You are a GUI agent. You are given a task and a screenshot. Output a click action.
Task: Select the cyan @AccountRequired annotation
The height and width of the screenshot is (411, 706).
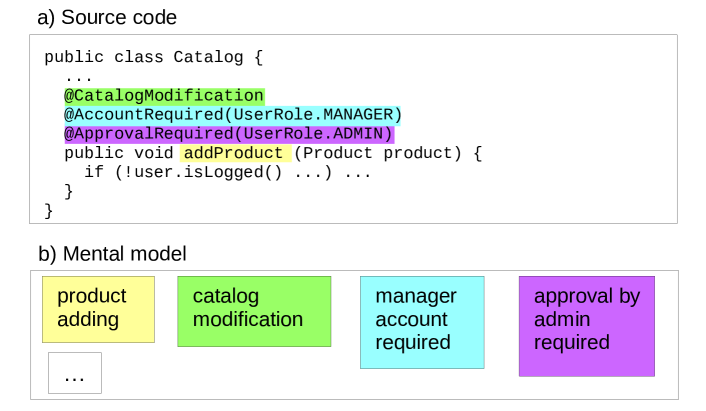pyautogui.click(x=232, y=115)
